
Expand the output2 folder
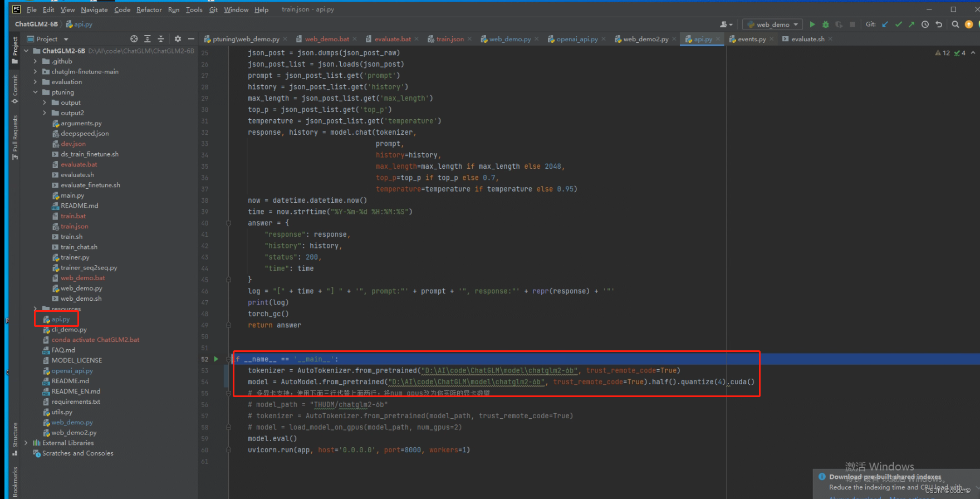click(45, 112)
